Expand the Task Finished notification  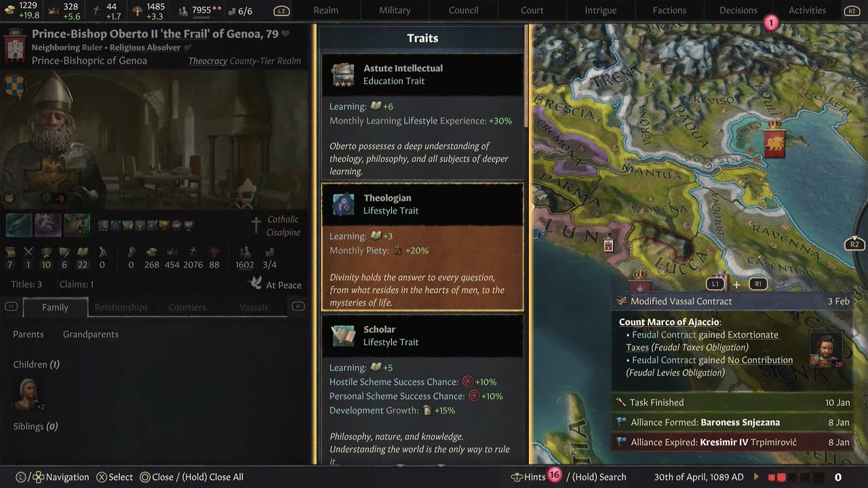tap(732, 403)
